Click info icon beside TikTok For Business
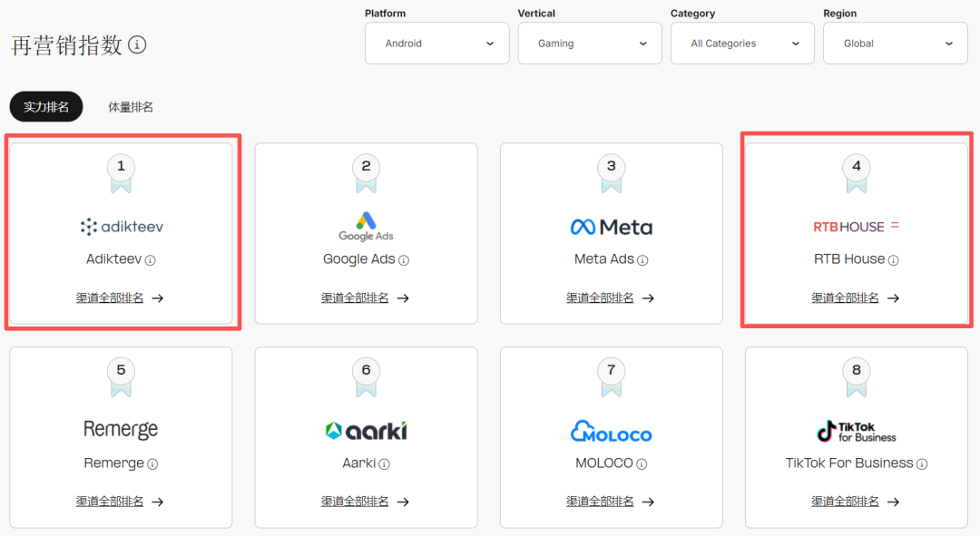Image resolution: width=980 pixels, height=536 pixels. (x=922, y=464)
